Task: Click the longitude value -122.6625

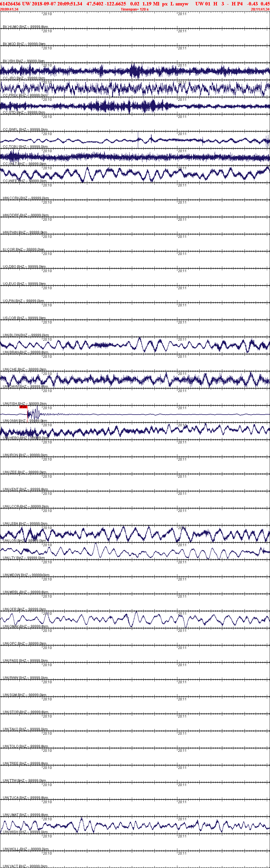Action: click(x=116, y=4)
